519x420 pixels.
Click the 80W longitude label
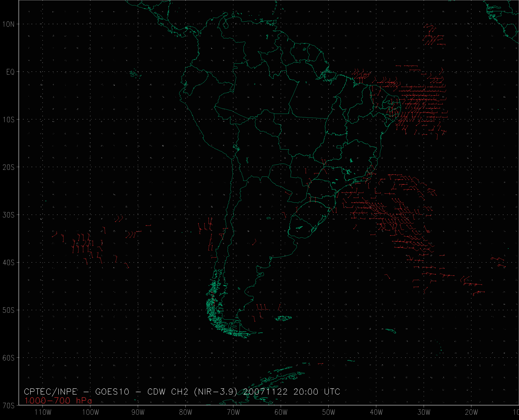click(x=186, y=412)
